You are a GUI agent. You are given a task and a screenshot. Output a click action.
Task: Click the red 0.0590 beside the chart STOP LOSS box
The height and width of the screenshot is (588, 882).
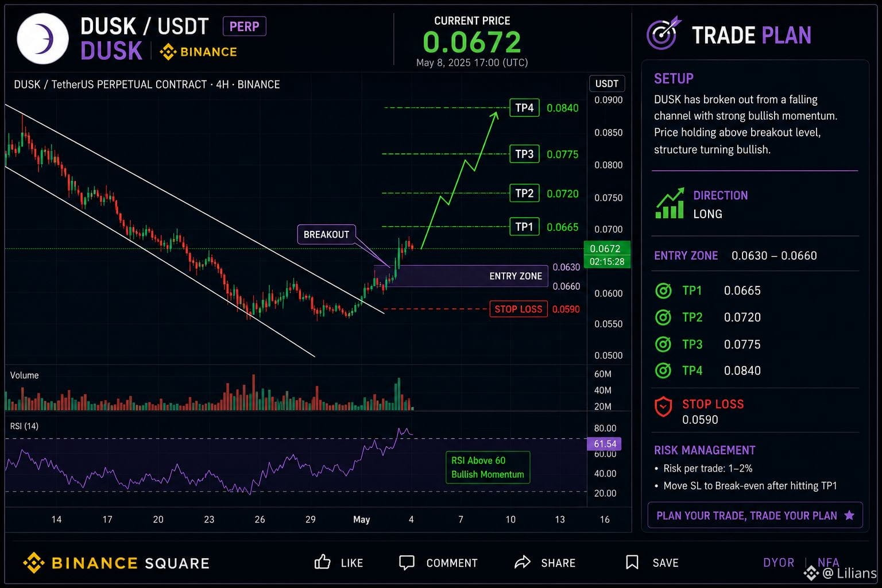click(566, 309)
